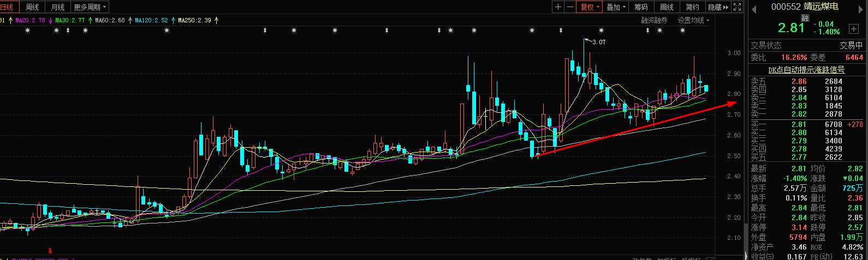Click the magenta MA20 indicator label

(31, 20)
